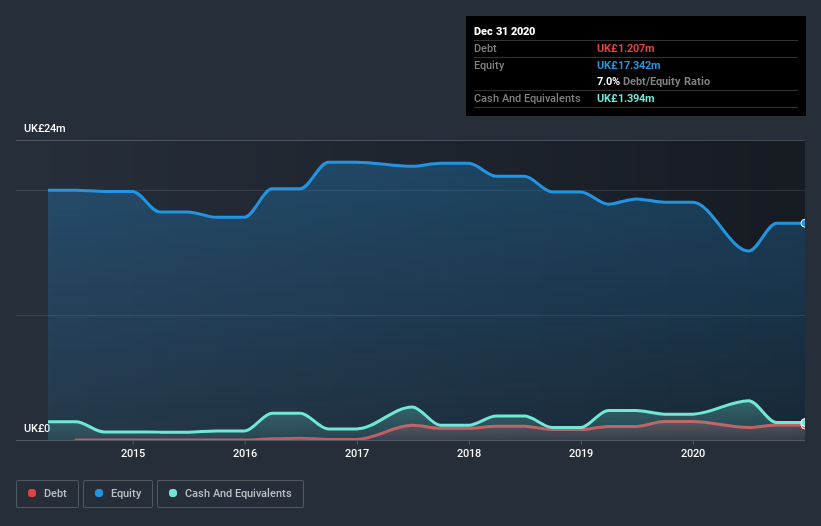Image resolution: width=821 pixels, height=526 pixels.
Task: Click the 2020 x-axis label
Action: click(693, 453)
